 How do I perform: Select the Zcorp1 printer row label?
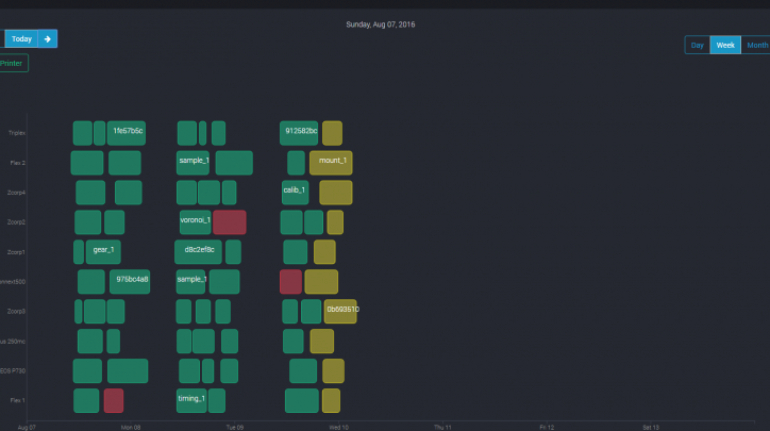point(16,252)
